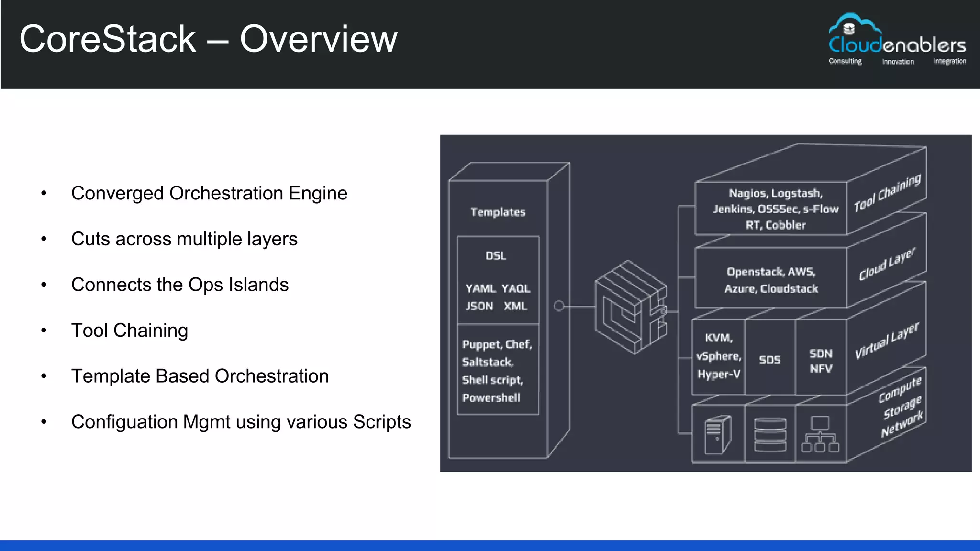Click the Openstack, AWS cloud layer box
Screen dimensions: 980x551
(x=771, y=280)
